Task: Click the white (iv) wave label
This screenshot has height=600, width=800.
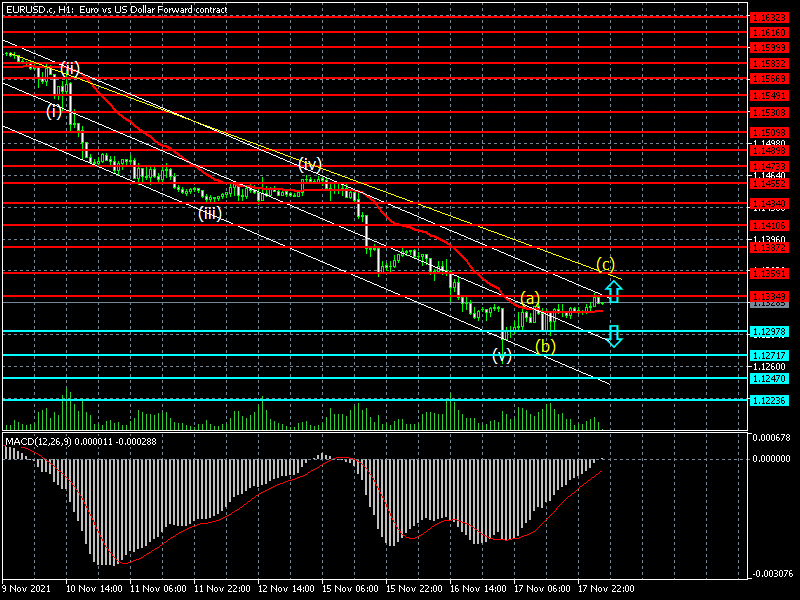Action: pyautogui.click(x=309, y=163)
